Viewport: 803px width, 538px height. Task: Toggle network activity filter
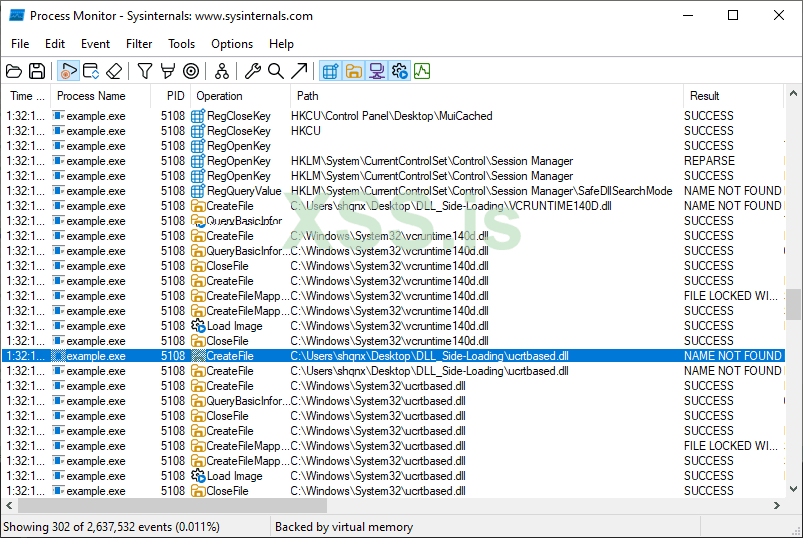point(376,71)
